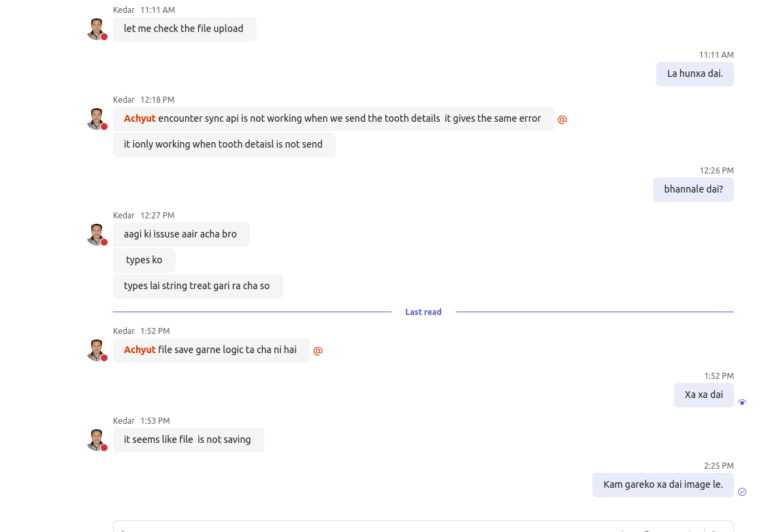Viewport: 783px width, 532px height.
Task: Select 'it seems like file is not saving' message
Action: (x=188, y=439)
